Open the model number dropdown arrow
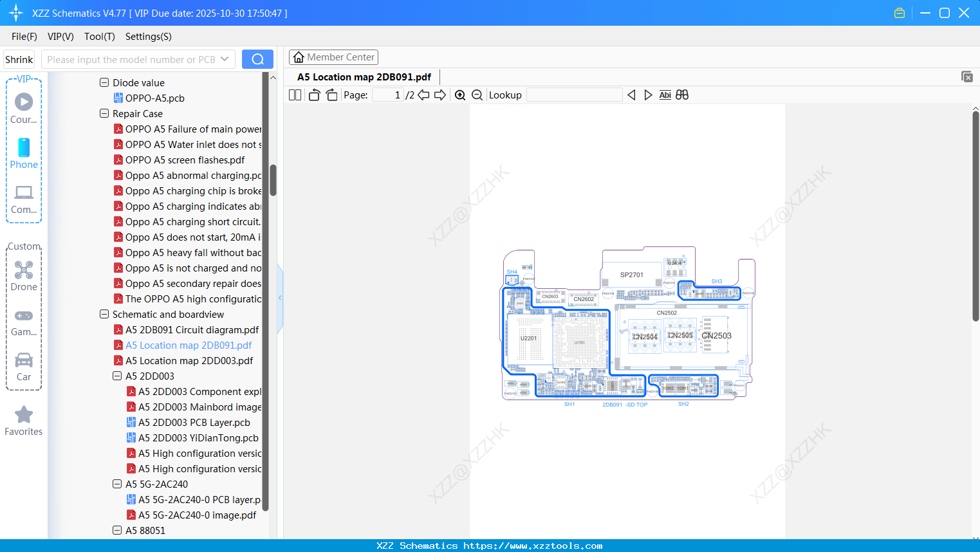Viewport: 980px width, 552px height. pyautogui.click(x=225, y=59)
